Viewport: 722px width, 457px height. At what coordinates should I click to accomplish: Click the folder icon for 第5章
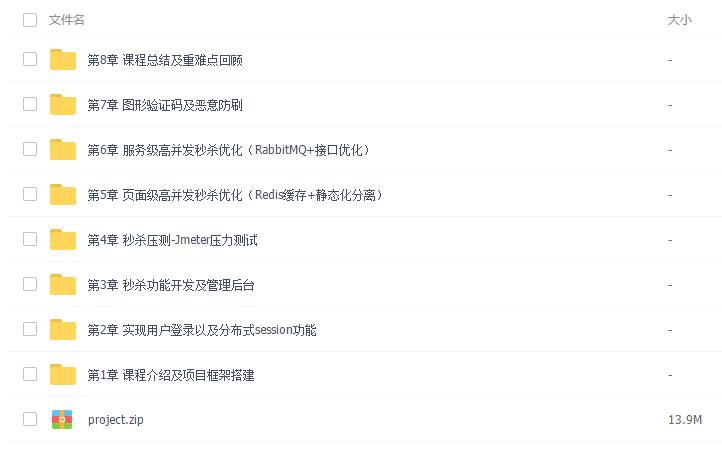click(x=63, y=195)
